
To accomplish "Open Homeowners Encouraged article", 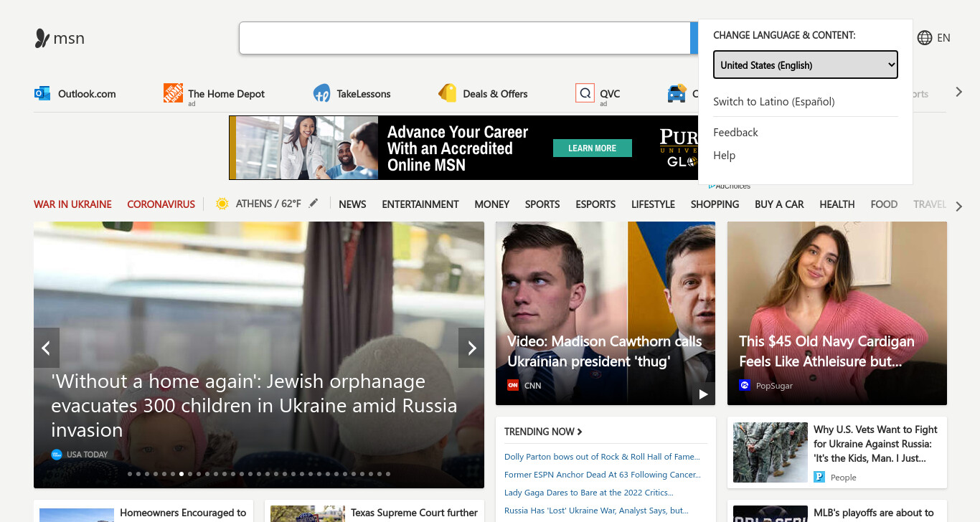I will tap(183, 513).
